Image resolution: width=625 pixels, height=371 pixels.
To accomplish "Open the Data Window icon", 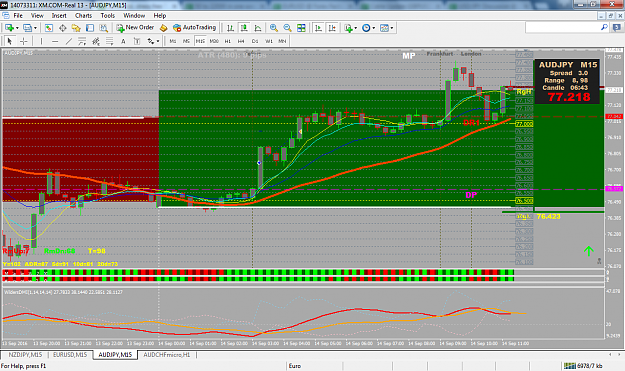I will point(63,28).
